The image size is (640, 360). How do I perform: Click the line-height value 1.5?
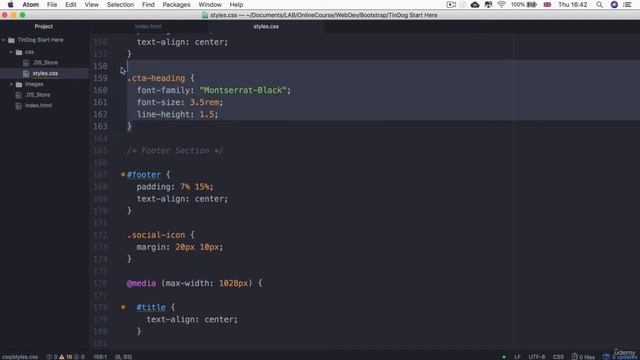coord(207,114)
